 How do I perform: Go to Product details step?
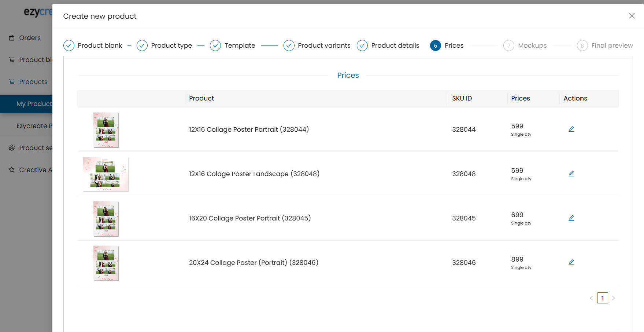(388, 45)
